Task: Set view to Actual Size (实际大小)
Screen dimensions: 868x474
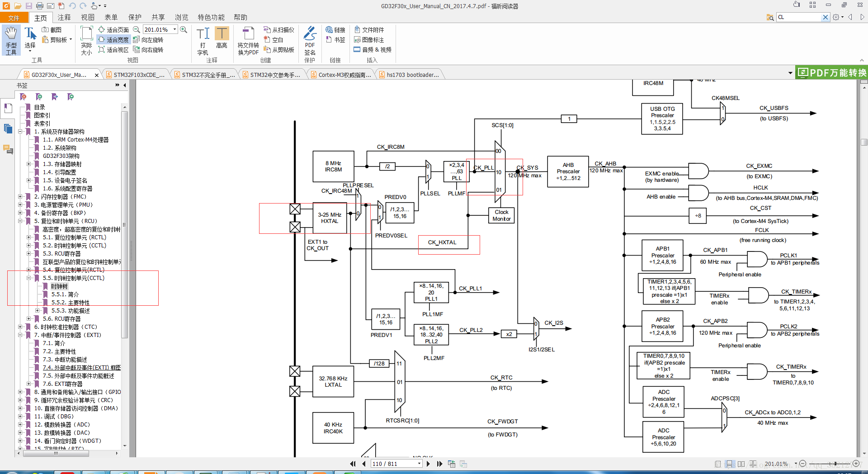Action: 86,41
